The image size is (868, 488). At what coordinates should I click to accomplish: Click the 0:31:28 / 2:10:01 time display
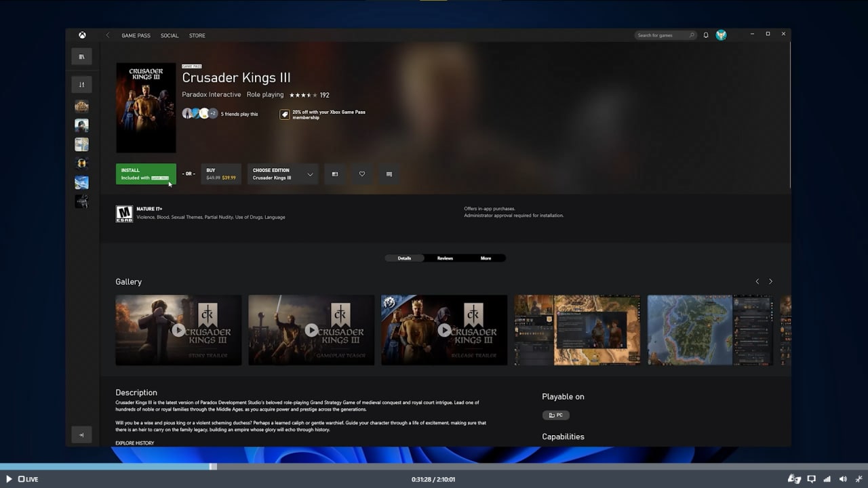click(433, 479)
